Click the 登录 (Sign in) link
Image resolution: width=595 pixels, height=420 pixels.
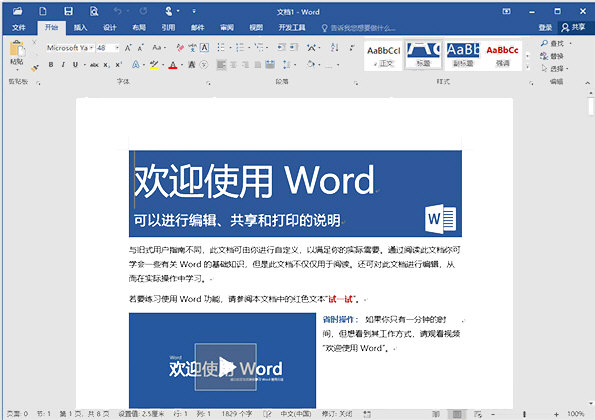545,28
